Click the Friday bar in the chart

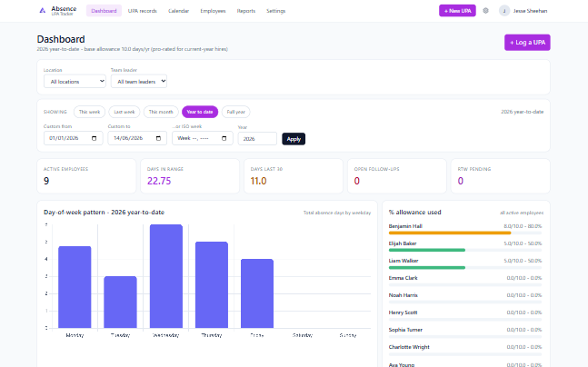[x=257, y=293]
